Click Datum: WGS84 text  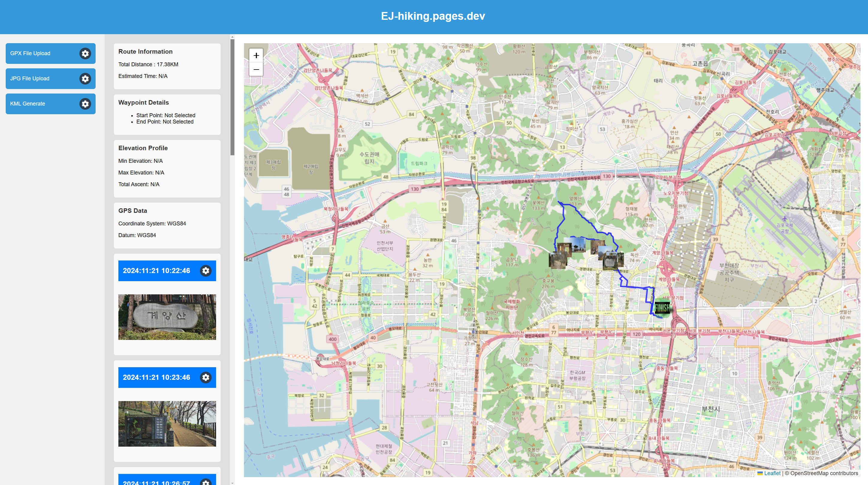(137, 235)
